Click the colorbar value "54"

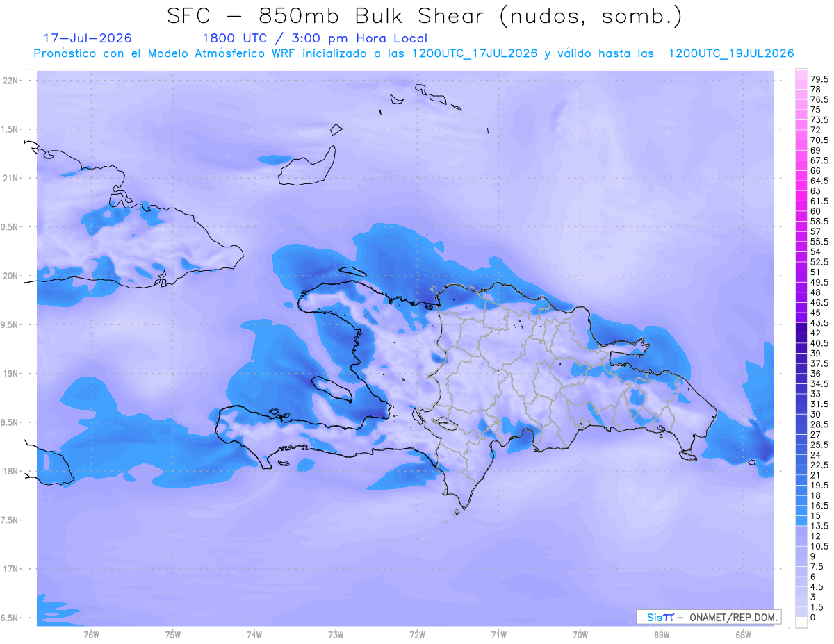[x=816, y=252]
